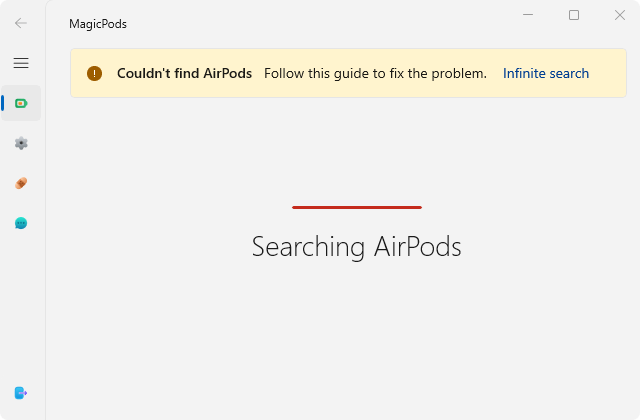The image size is (640, 420).
Task: Click the empty sidebar area below icons
Action: 21,310
